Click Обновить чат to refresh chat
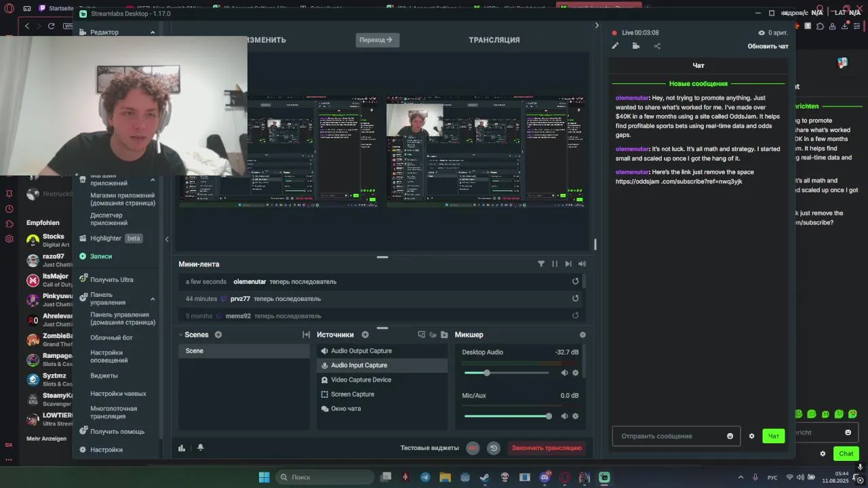The height and width of the screenshot is (488, 868). click(x=768, y=46)
